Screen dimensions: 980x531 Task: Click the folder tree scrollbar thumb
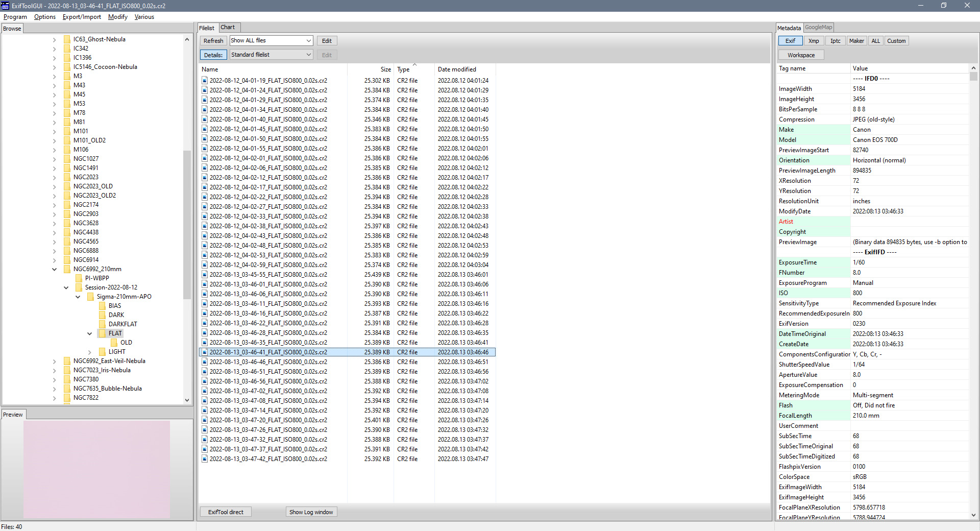point(187,225)
